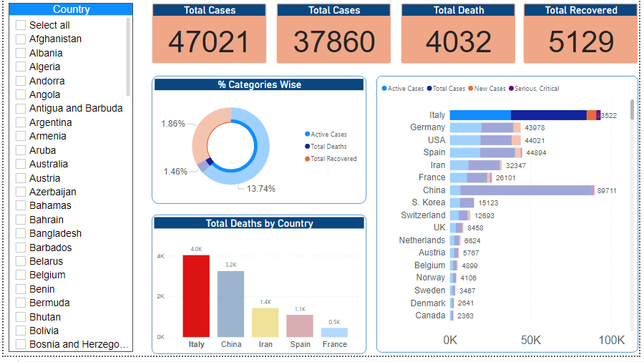Tick the Afghanistan country checkbox
Viewport: 644px width, 362px height.
[x=21, y=39]
